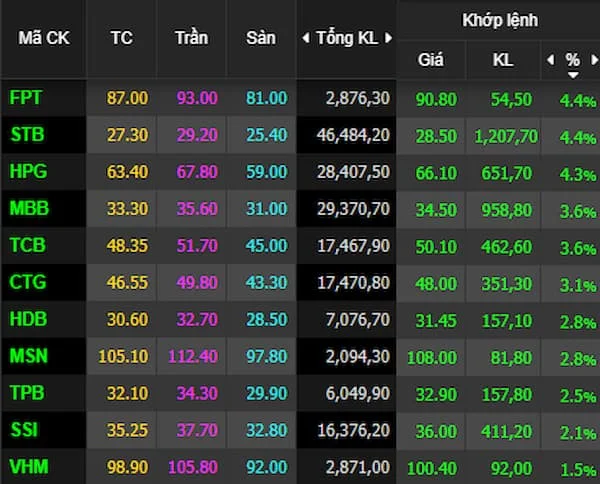This screenshot has width=600, height=484.
Task: Select MSN ceiling price 112.40
Action: (193, 357)
